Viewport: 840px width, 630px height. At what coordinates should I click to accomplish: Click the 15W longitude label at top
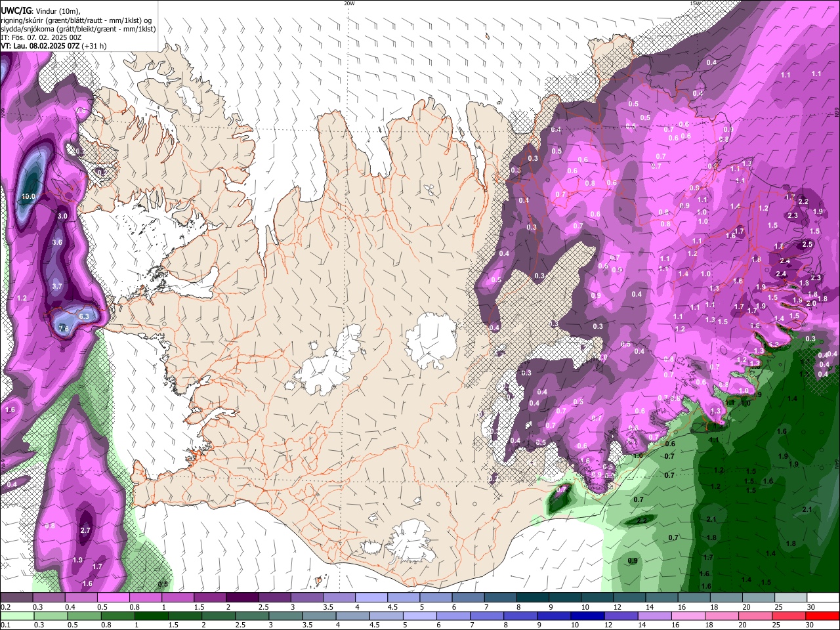pos(695,3)
